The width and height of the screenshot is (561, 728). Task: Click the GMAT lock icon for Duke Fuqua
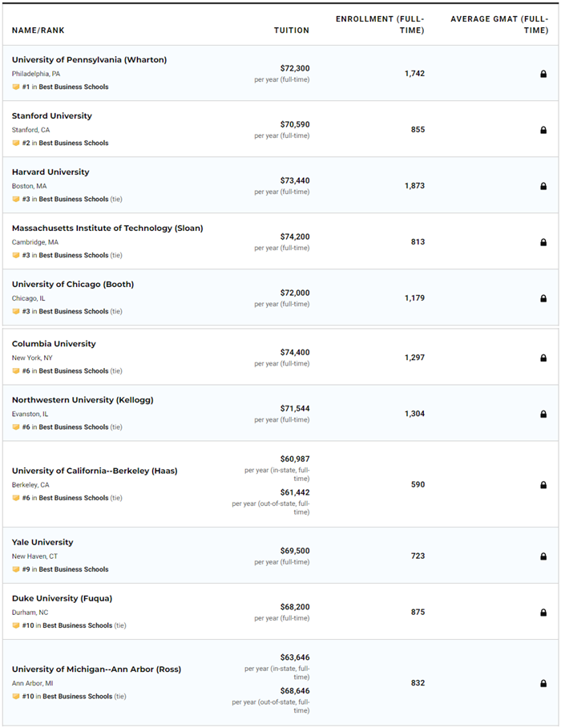coord(543,613)
